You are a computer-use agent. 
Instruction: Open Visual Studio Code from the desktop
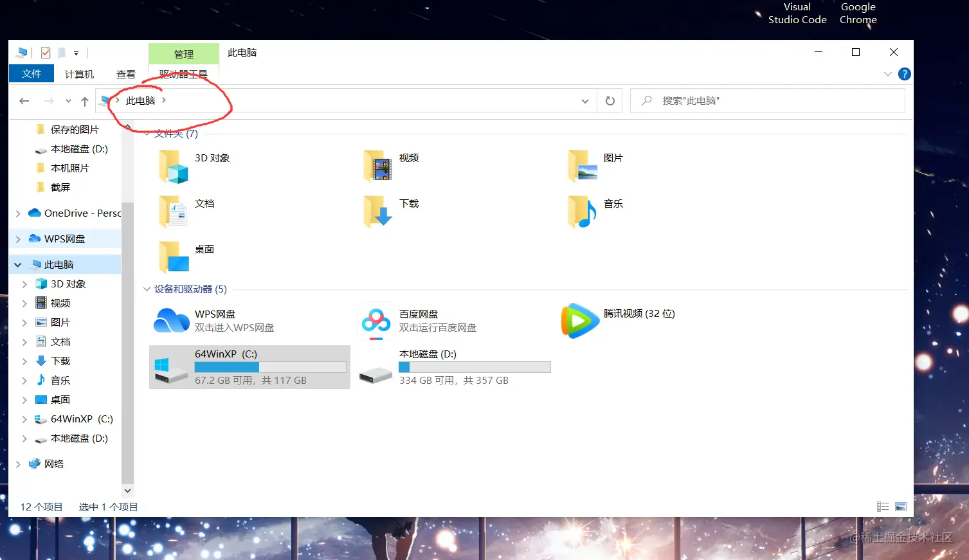pyautogui.click(x=797, y=14)
